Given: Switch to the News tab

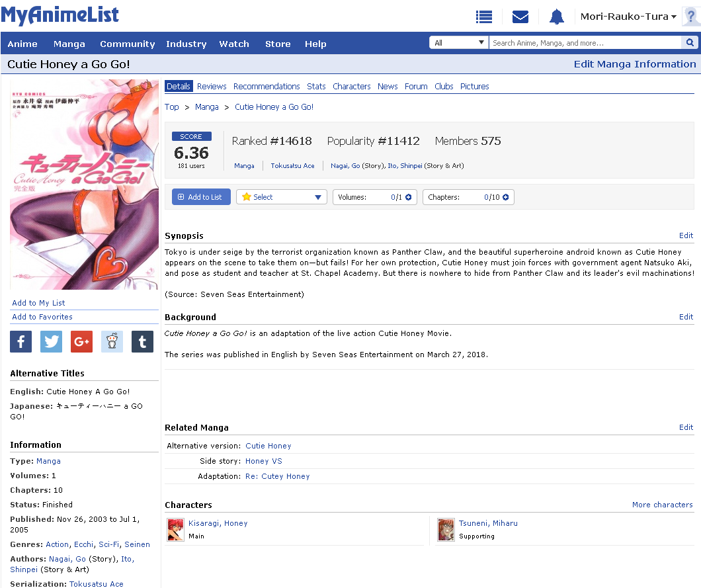Looking at the screenshot, I should point(388,86).
